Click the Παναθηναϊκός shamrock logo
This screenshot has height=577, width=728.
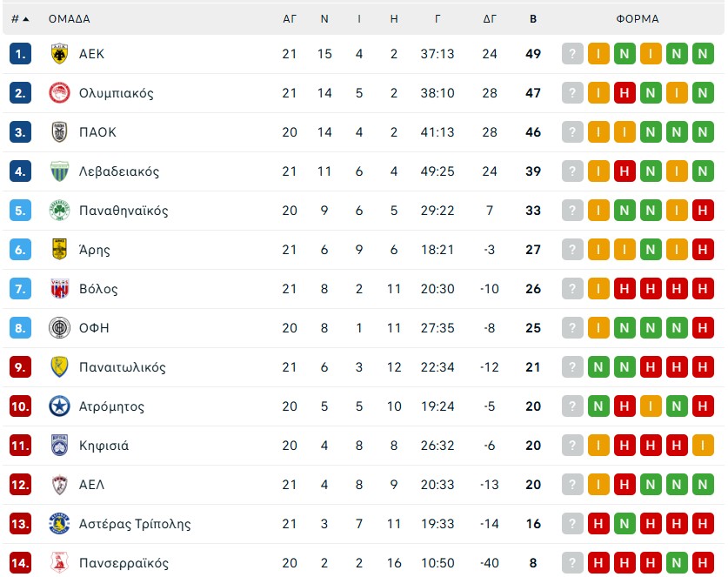[59, 211]
